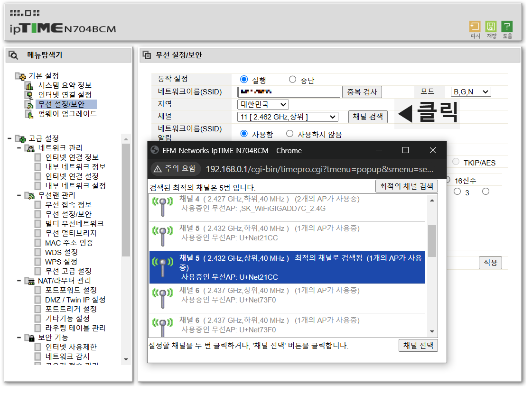Select the 중단 radio button
The width and height of the screenshot is (532, 393).
tap(292, 79)
